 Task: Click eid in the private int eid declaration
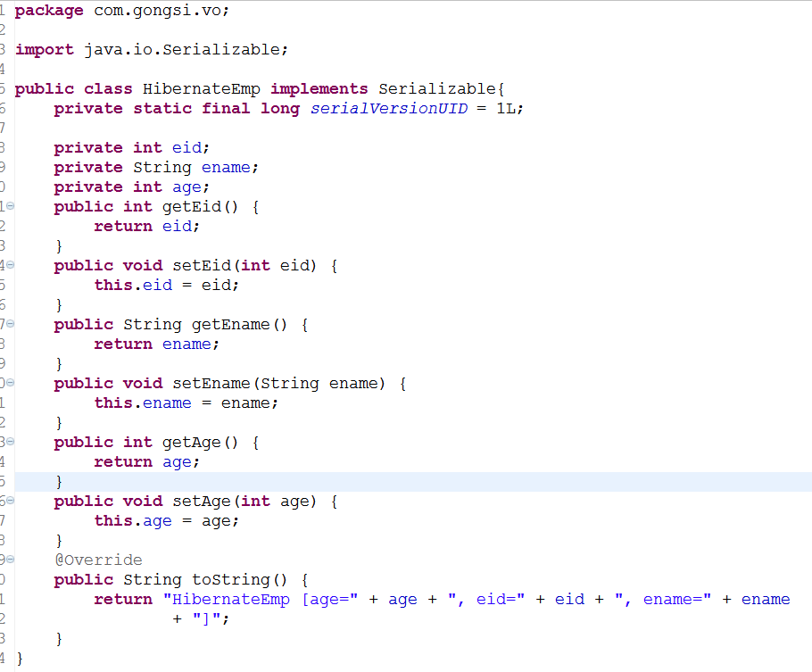tap(187, 147)
